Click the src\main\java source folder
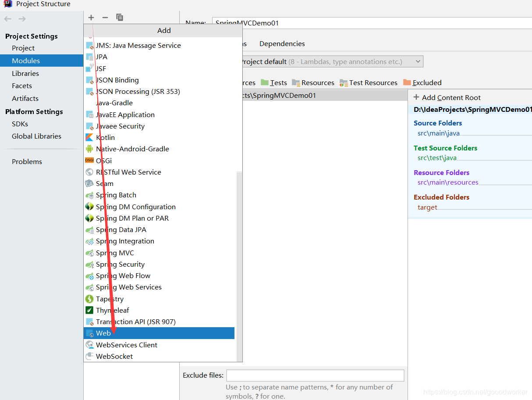532x400 pixels. [438, 133]
